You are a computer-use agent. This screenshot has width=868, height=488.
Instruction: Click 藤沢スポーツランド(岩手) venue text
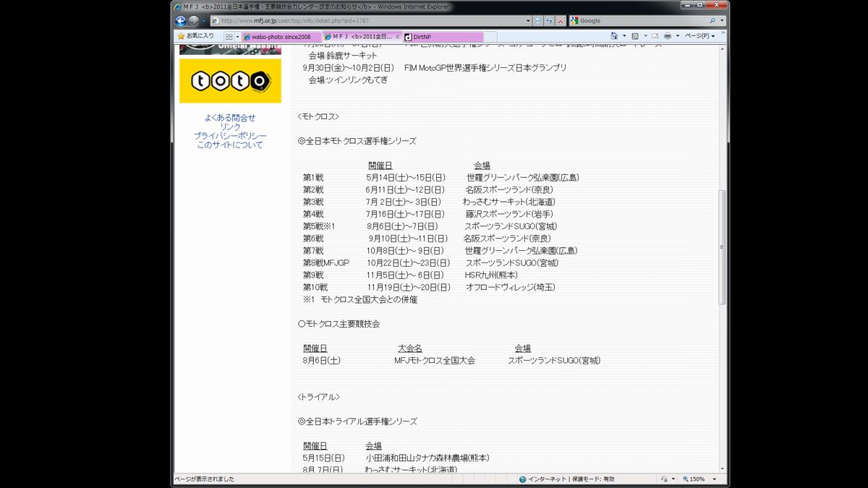point(509,214)
